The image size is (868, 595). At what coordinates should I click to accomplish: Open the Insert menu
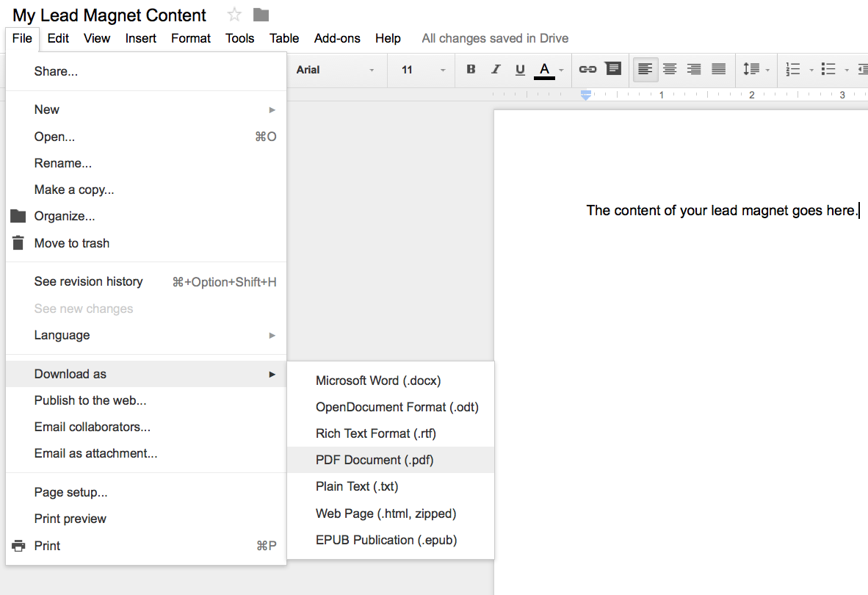click(x=140, y=39)
